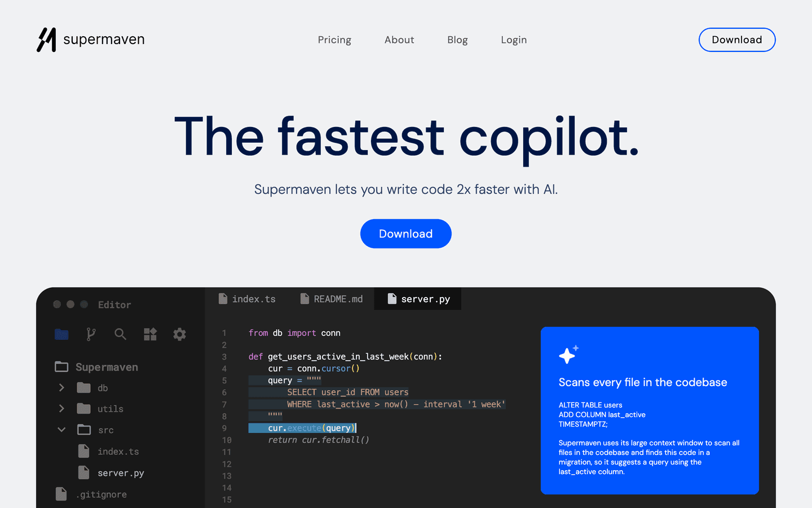The height and width of the screenshot is (508, 812).
Task: Click the 'SELECT user_id FROM users' line
Action: 348,392
